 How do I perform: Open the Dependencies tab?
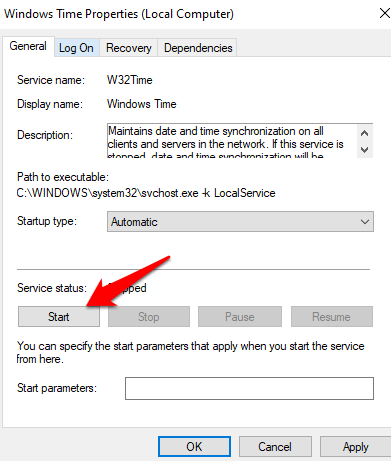pos(198,48)
